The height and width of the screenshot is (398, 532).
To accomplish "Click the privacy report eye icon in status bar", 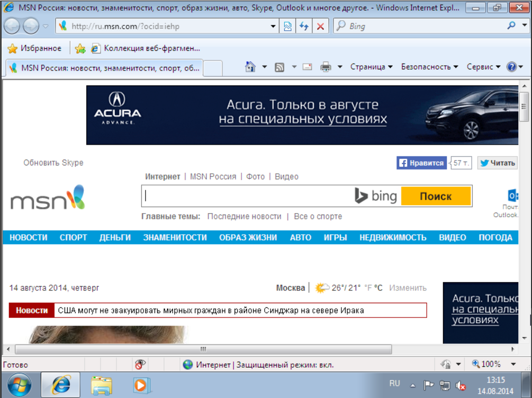I will pyautogui.click(x=140, y=365).
